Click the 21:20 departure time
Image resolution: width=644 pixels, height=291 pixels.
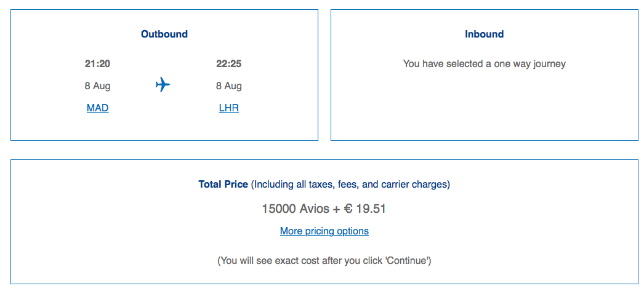97,64
